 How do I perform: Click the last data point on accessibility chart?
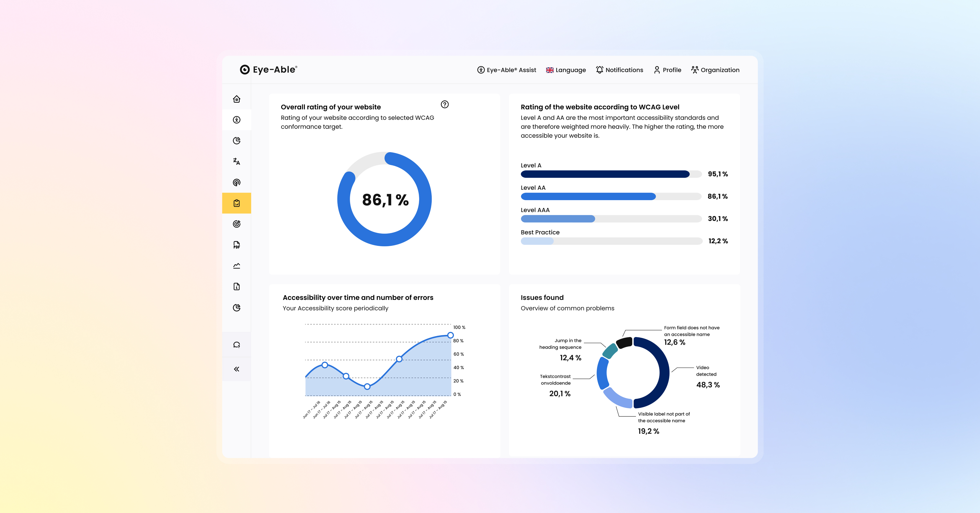450,335
